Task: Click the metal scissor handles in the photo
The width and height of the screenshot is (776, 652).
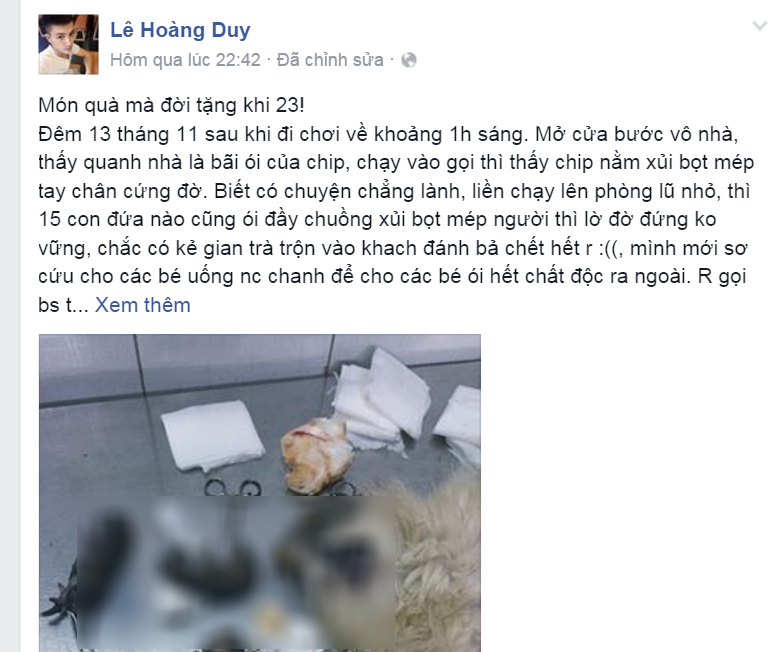Action: [233, 489]
